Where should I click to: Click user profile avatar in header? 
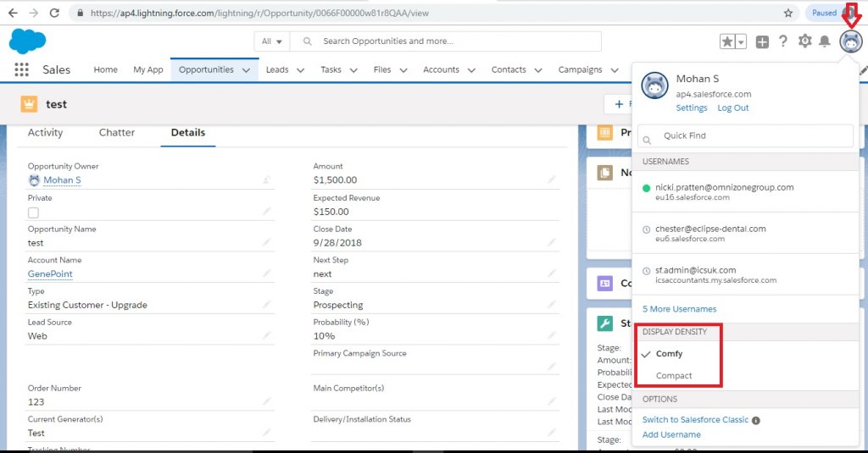[x=851, y=41]
